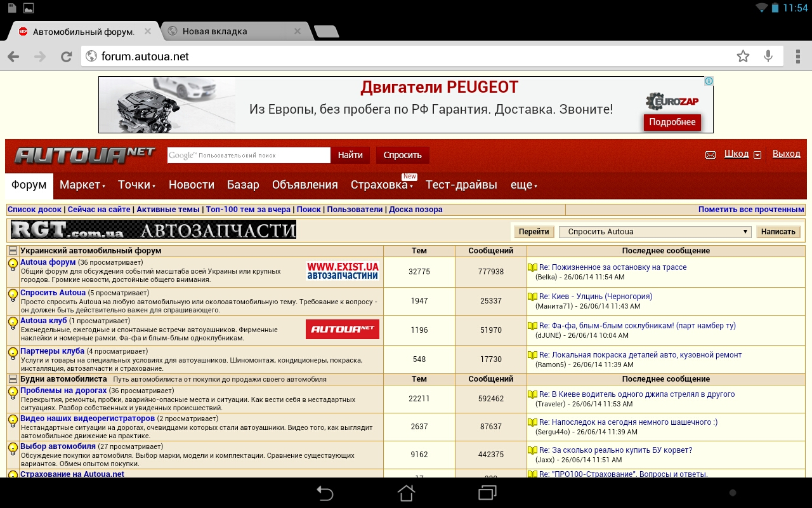Reload the page with the refresh icon
Viewport: 812px width, 508px height.
pos(66,57)
